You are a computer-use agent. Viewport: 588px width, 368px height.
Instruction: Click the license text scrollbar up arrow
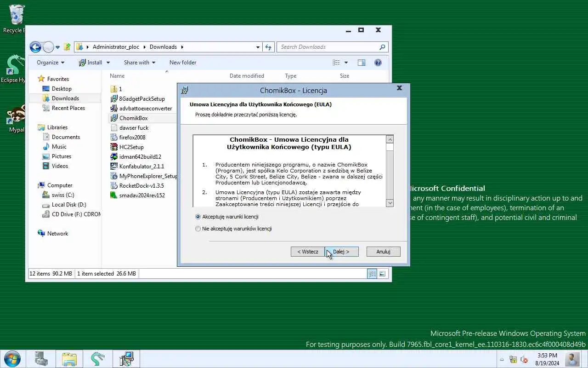click(390, 139)
